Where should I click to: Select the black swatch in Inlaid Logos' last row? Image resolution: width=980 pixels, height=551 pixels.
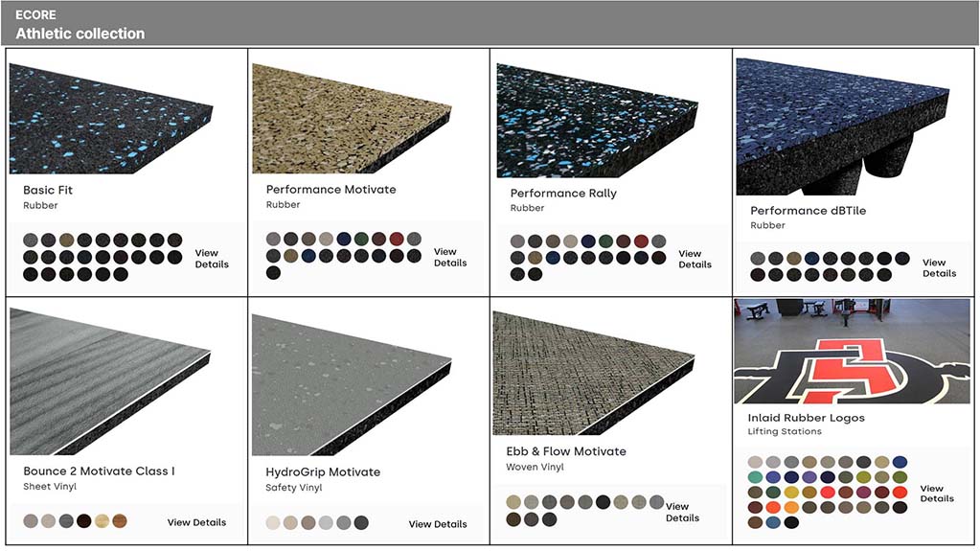pyautogui.click(x=791, y=522)
